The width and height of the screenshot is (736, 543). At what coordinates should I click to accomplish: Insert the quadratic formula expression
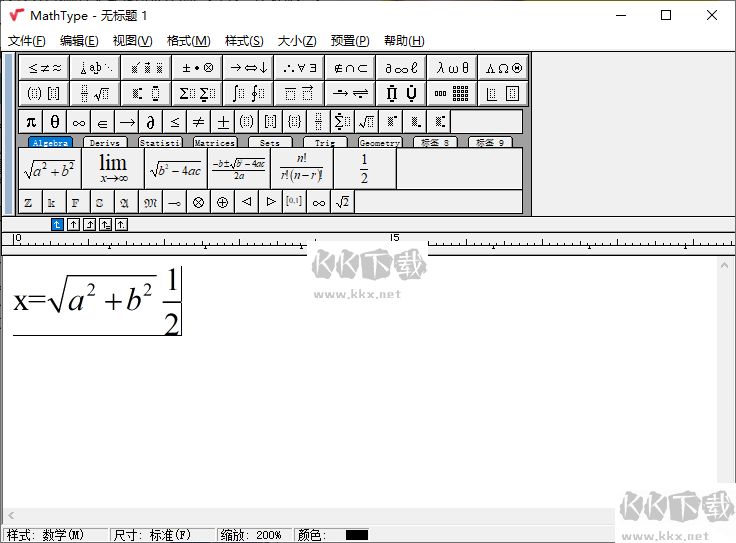pyautogui.click(x=239, y=169)
